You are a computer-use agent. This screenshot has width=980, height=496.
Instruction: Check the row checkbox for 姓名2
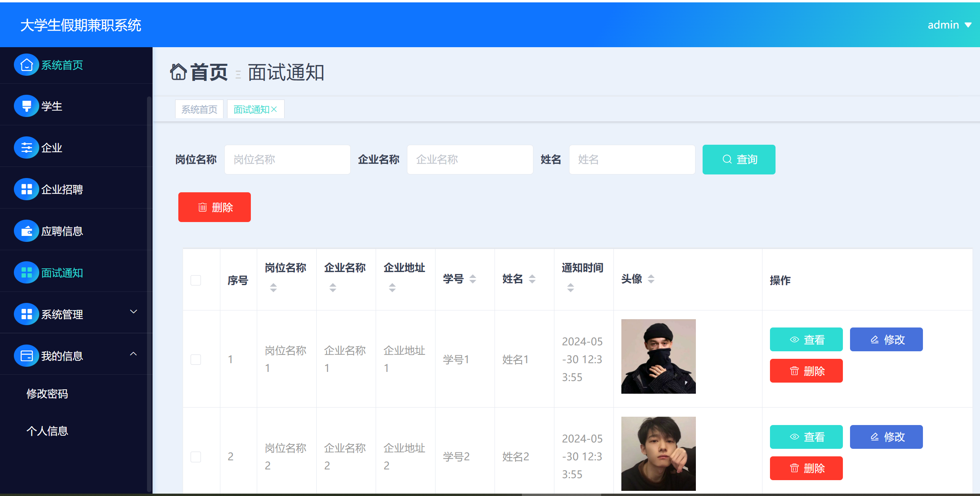195,457
